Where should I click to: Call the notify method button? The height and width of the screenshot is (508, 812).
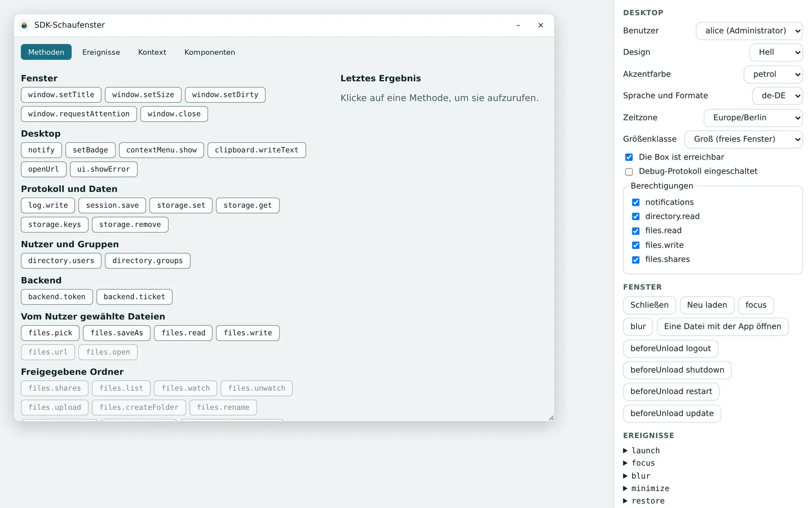pos(41,150)
